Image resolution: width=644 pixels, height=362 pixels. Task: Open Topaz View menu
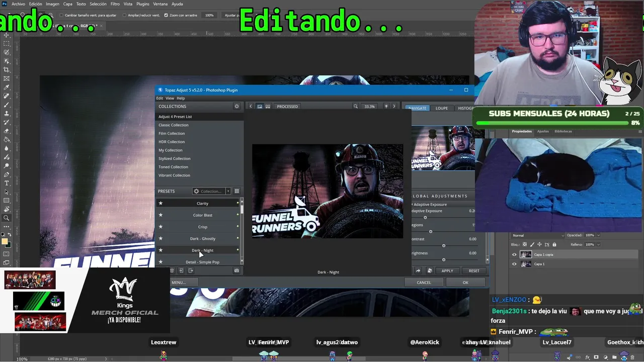click(x=170, y=98)
